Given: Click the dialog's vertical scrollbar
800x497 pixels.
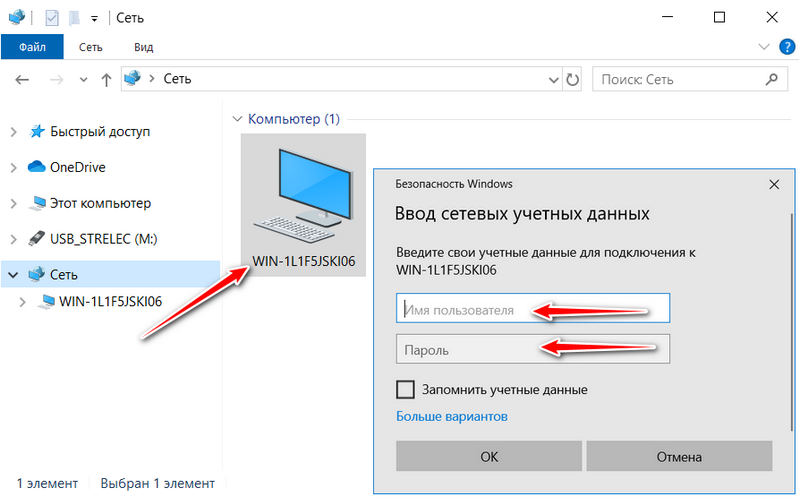Looking at the screenshot, I should point(791,321).
